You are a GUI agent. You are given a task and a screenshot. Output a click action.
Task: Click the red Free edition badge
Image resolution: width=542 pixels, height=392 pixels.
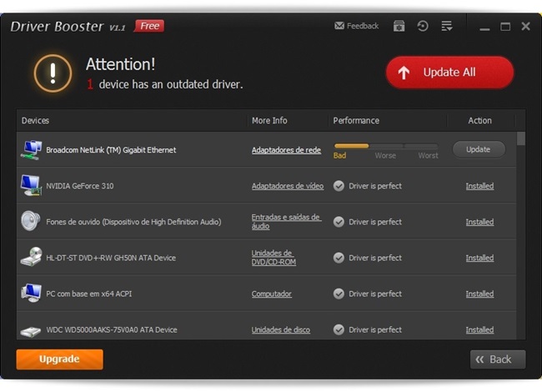[149, 26]
